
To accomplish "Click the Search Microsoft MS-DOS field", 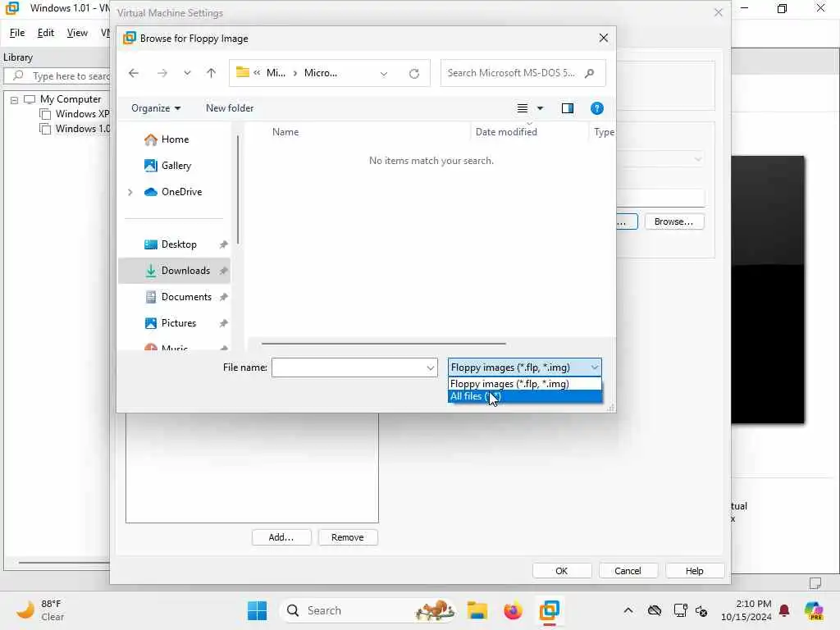I will point(523,73).
